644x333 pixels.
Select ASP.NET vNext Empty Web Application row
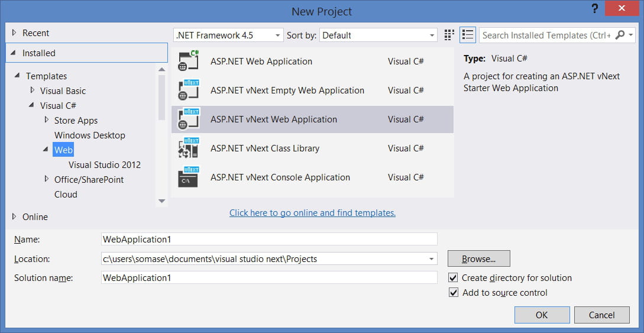[313, 90]
